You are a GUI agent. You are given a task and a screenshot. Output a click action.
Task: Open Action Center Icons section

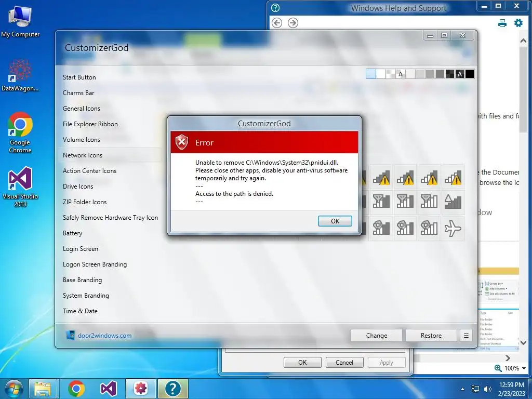coord(89,171)
